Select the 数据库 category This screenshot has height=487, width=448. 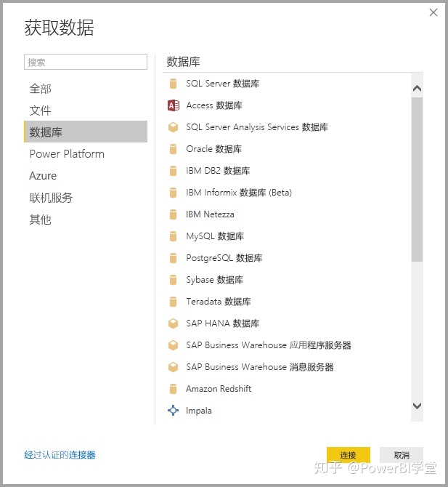pos(86,132)
